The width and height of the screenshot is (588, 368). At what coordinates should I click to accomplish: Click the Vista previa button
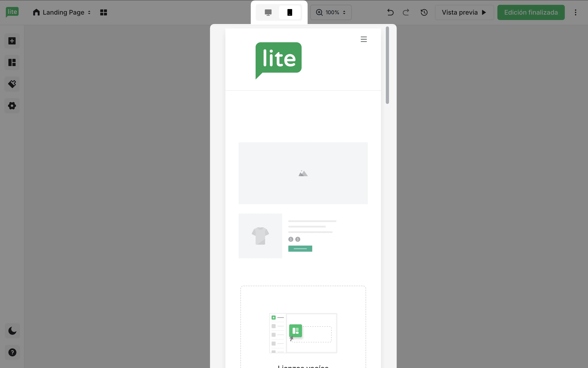coord(464,12)
